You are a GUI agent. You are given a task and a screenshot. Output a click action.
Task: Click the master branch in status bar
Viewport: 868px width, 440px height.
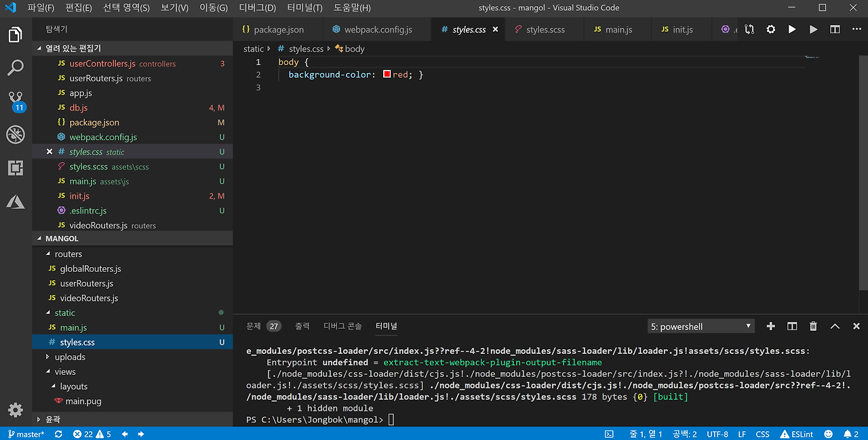[x=26, y=434]
